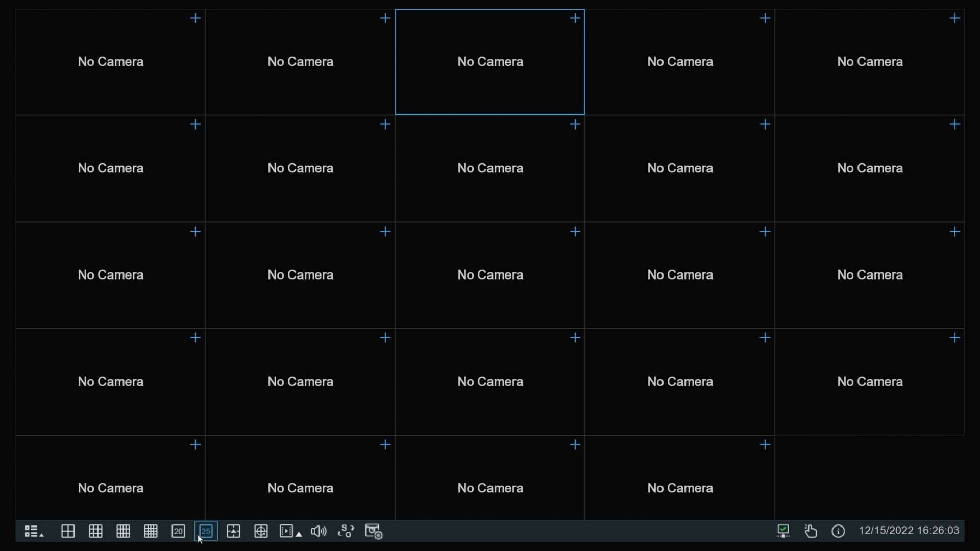Screen dimensions: 980x551
Task: Open the info icon in status bar
Action: point(839,531)
